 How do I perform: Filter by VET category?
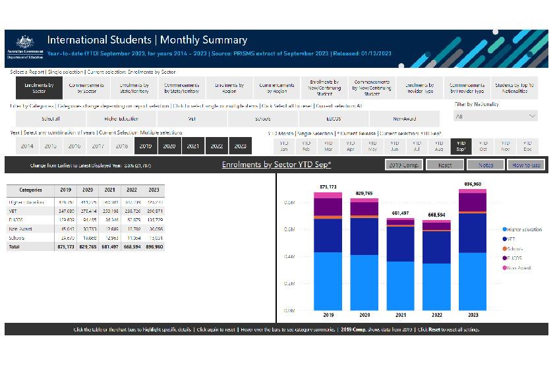(x=192, y=119)
